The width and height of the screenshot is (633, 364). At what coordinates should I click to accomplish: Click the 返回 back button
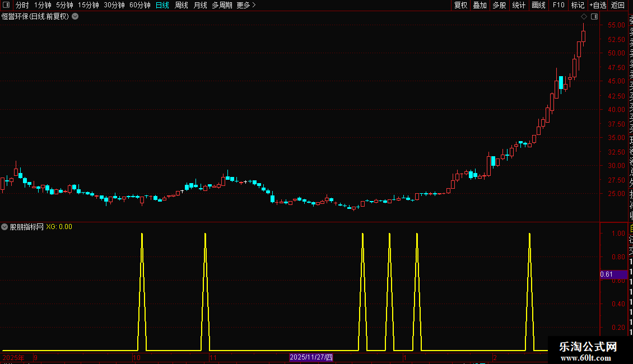[x=618, y=5]
